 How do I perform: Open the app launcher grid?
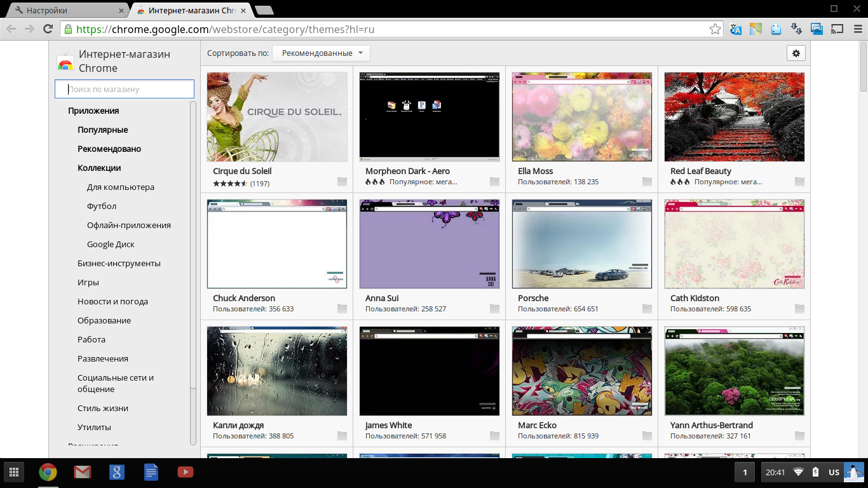coord(13,472)
